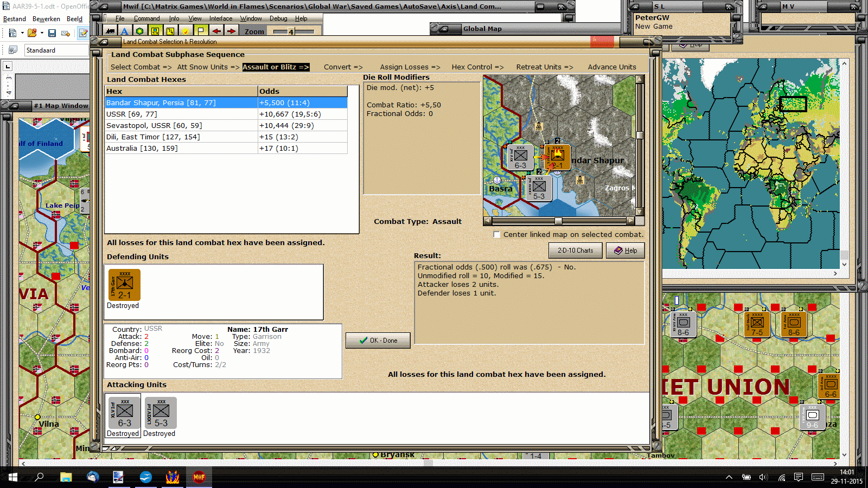Open the Interface menu
This screenshot has height=488, width=868.
[221, 18]
